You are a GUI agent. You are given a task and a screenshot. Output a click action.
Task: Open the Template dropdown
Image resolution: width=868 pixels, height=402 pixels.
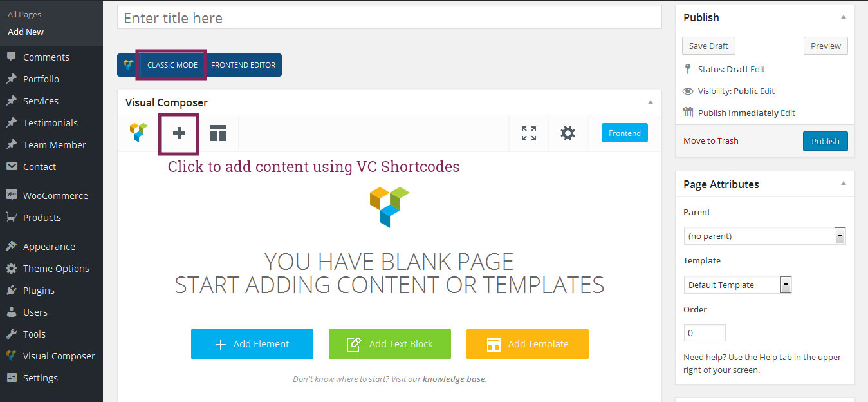click(x=737, y=285)
